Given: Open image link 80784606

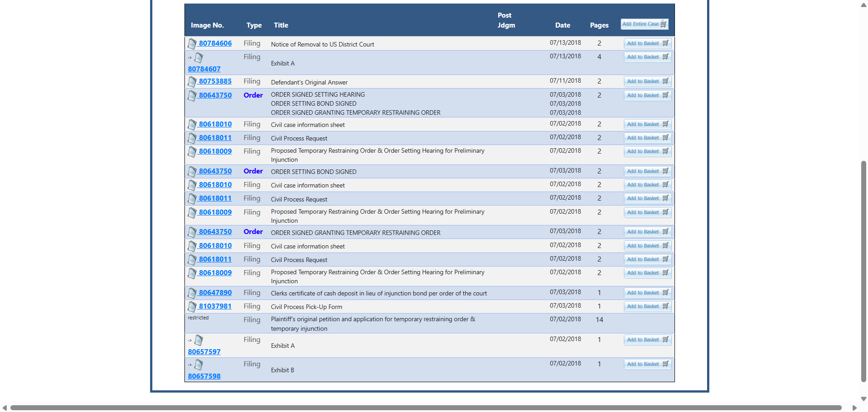Looking at the screenshot, I should coord(215,43).
